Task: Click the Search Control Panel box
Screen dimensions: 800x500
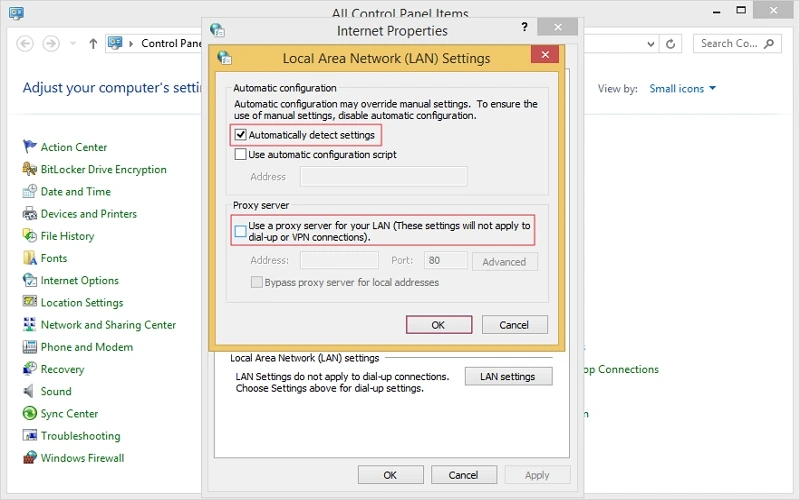Action: (x=737, y=44)
